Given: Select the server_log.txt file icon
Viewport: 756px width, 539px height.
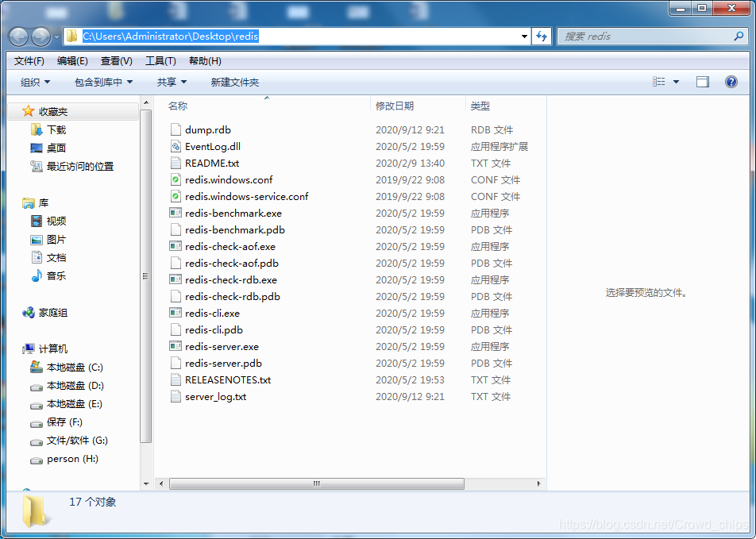Looking at the screenshot, I should (x=176, y=396).
